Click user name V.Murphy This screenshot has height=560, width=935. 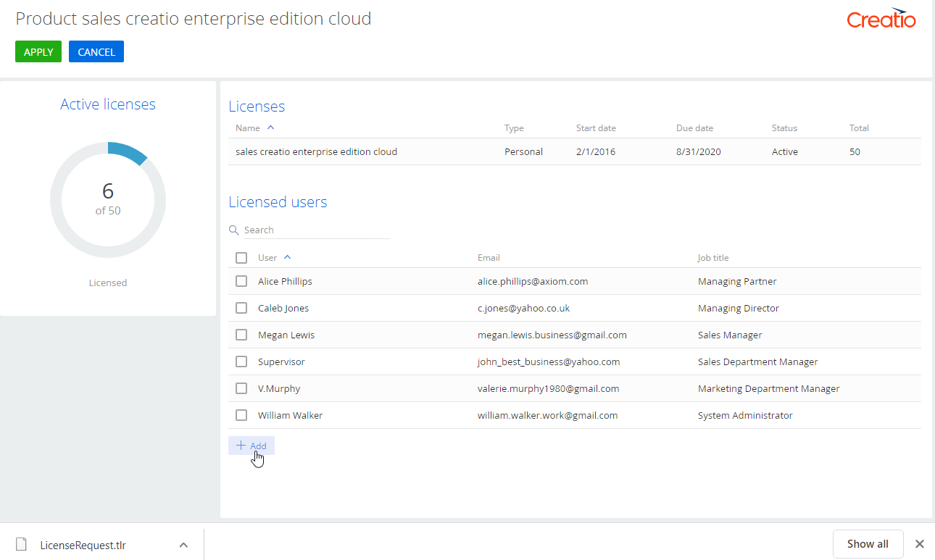tap(279, 388)
